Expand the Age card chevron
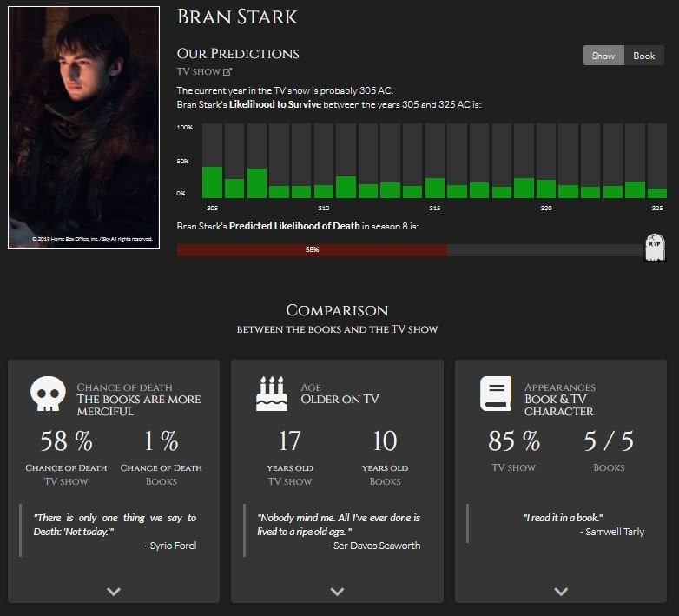679x616 pixels. click(338, 592)
